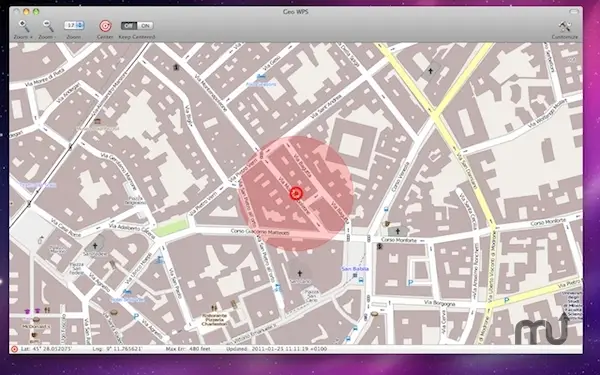
Task: Switch Keep Centered to ON
Action: (145, 26)
